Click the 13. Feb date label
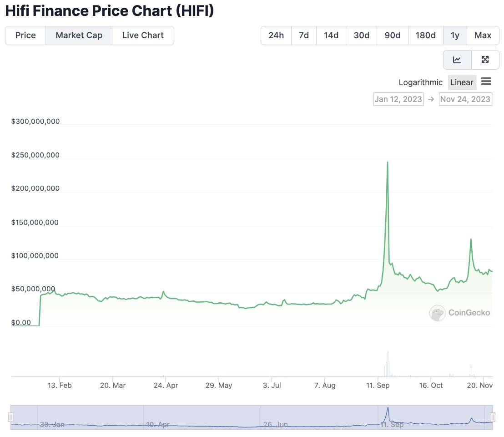This screenshot has height=437, width=504. [x=60, y=385]
